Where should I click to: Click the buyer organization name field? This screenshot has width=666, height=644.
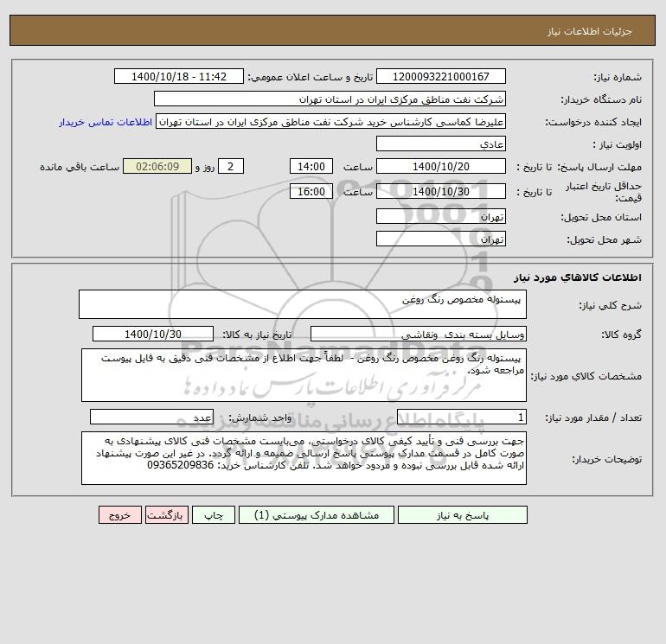coord(330,99)
